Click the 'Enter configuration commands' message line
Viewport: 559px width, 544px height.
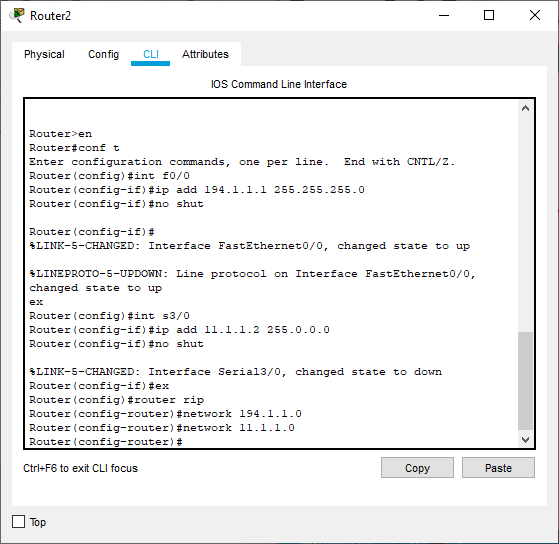click(x=242, y=162)
